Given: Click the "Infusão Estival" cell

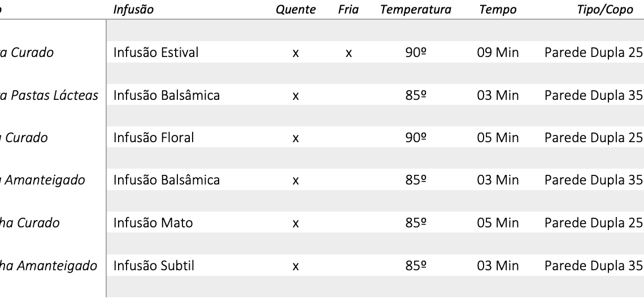Looking at the screenshot, I should point(156,53).
